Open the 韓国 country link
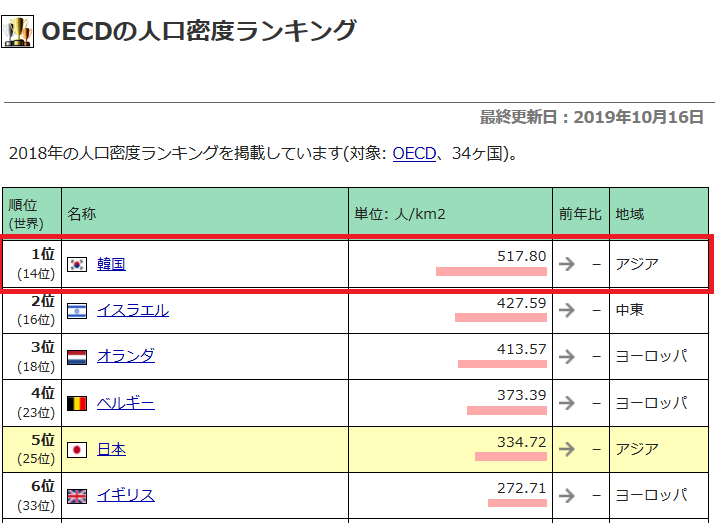The width and height of the screenshot is (715, 525). pyautogui.click(x=111, y=265)
